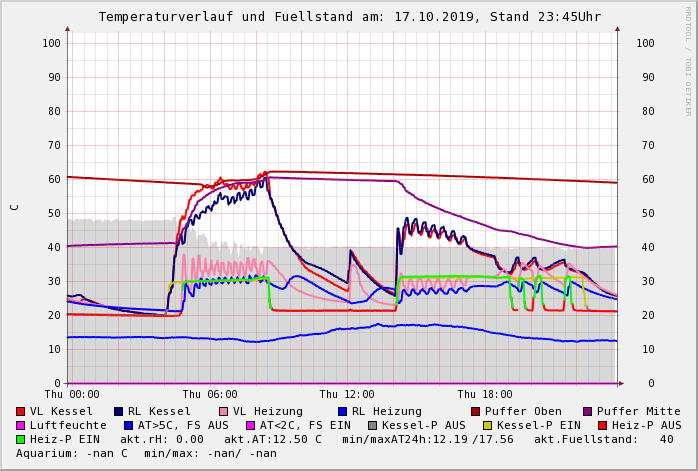Screen dimensions: 698x471
Task: Select the blue RL Heizung legend swatch
Action: (343, 411)
